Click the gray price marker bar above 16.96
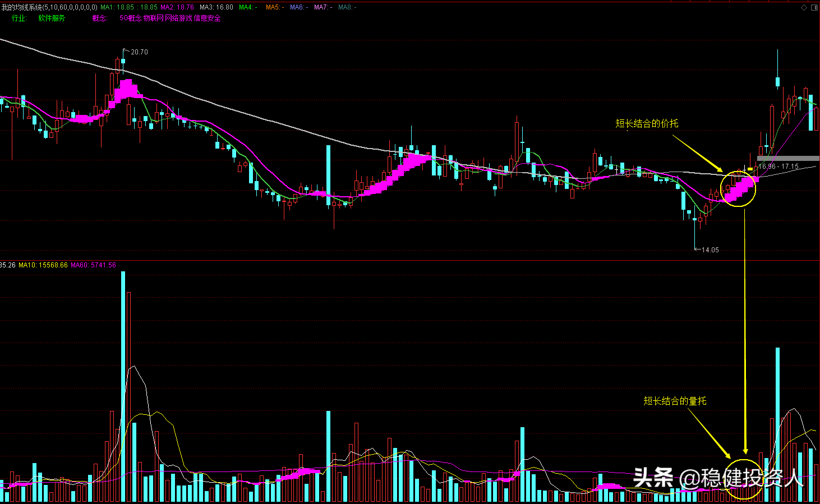Image resolution: width=820 pixels, height=504 pixels. (787, 159)
